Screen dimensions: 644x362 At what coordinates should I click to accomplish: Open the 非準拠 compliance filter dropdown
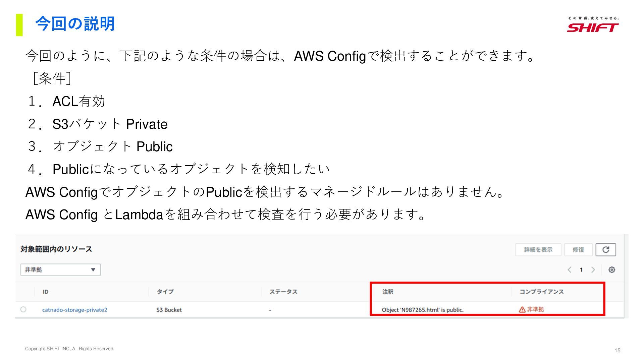click(60, 270)
